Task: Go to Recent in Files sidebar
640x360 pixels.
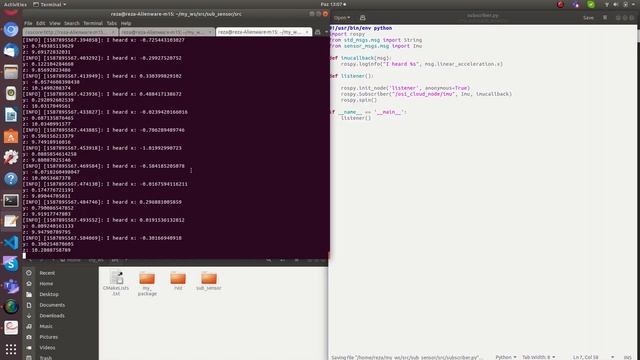Action: [47, 273]
